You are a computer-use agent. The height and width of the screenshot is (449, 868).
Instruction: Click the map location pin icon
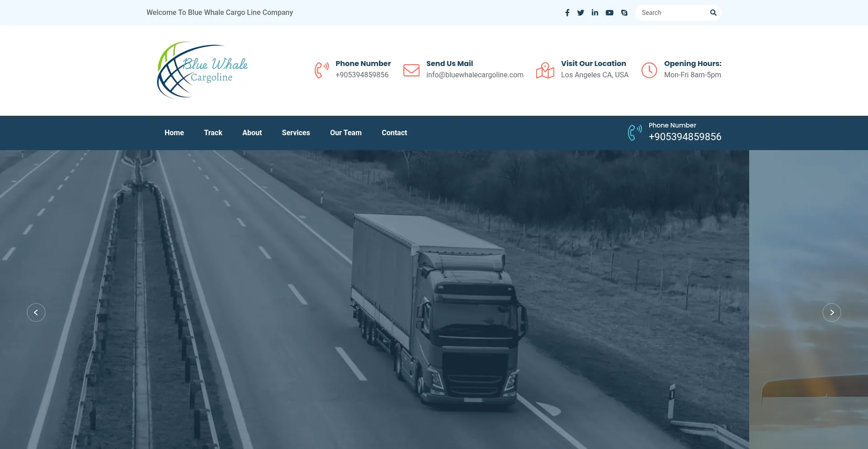point(545,70)
